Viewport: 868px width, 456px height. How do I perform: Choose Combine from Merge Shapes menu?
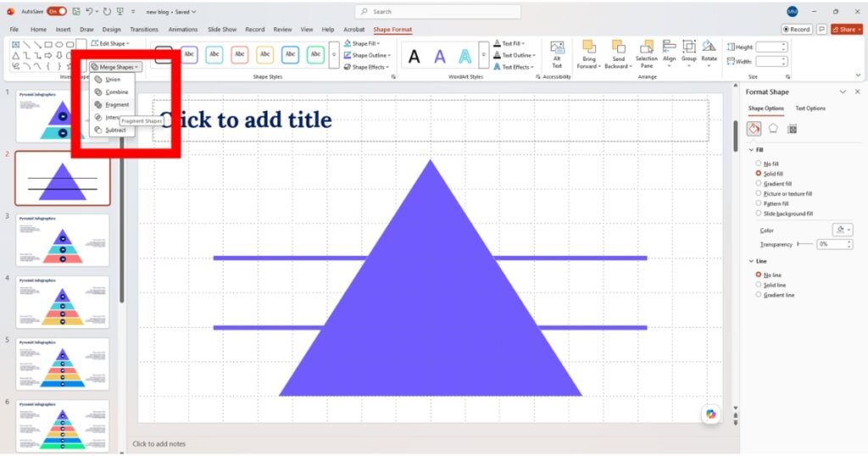[x=113, y=92]
